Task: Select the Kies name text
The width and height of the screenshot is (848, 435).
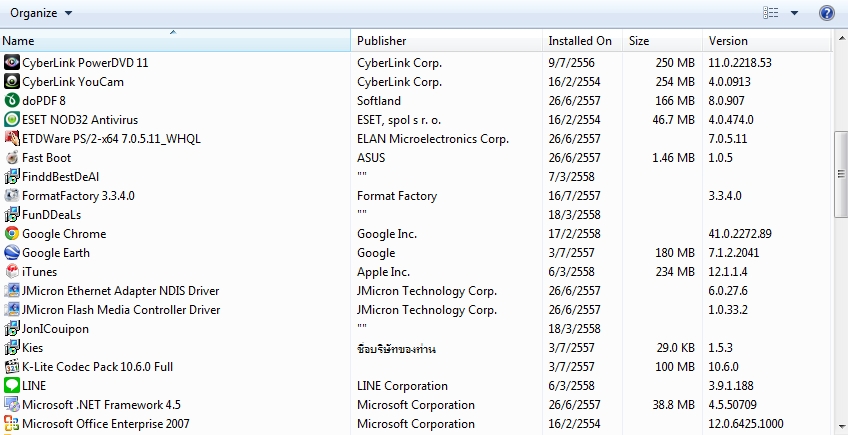Action: coord(32,347)
